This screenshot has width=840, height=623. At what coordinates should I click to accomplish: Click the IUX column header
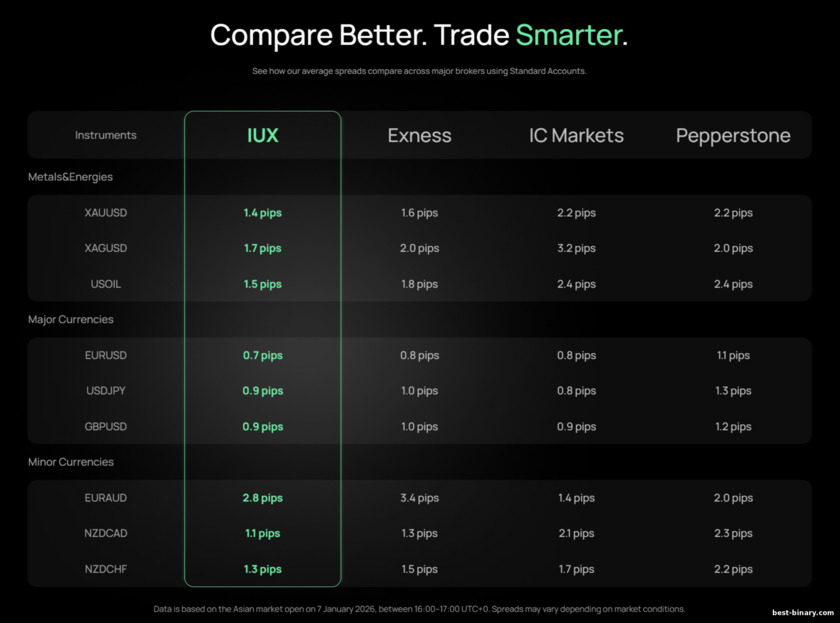coord(262,135)
